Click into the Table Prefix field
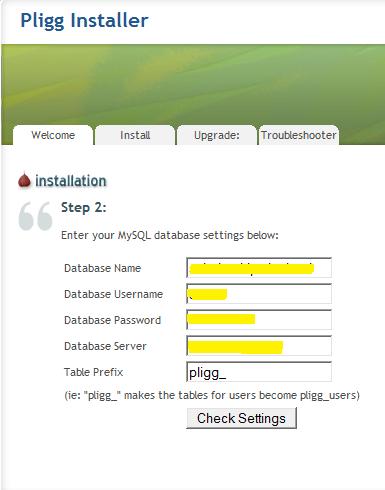This screenshot has width=385, height=490. (259, 372)
